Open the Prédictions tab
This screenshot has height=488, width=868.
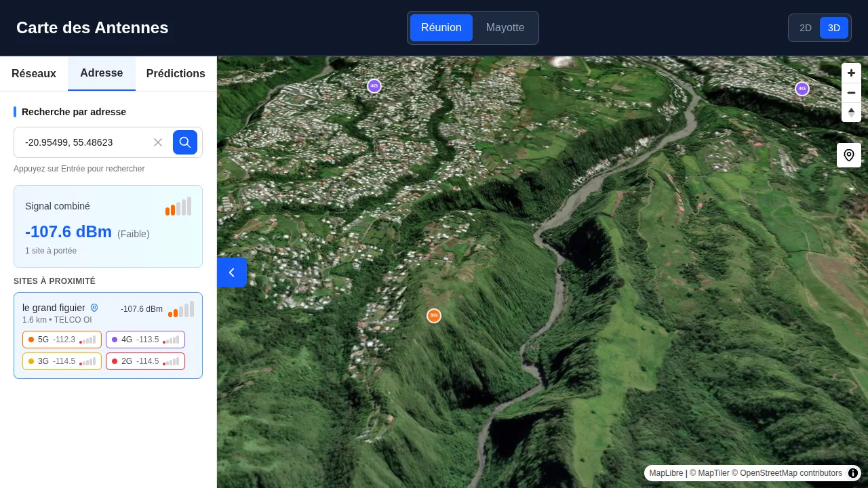coord(176,74)
